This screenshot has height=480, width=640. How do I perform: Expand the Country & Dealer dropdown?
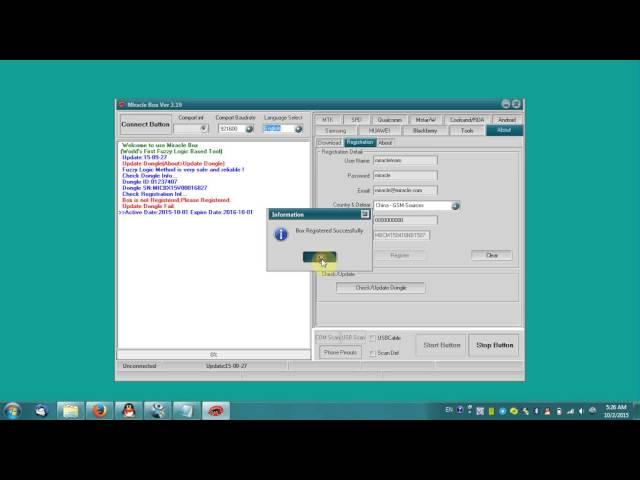(455, 206)
